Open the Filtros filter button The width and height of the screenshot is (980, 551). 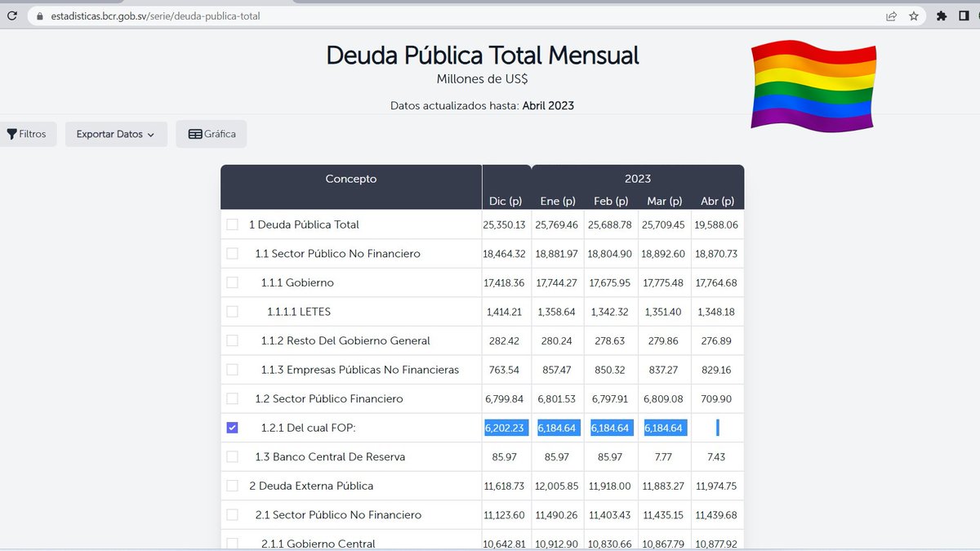[x=27, y=134]
